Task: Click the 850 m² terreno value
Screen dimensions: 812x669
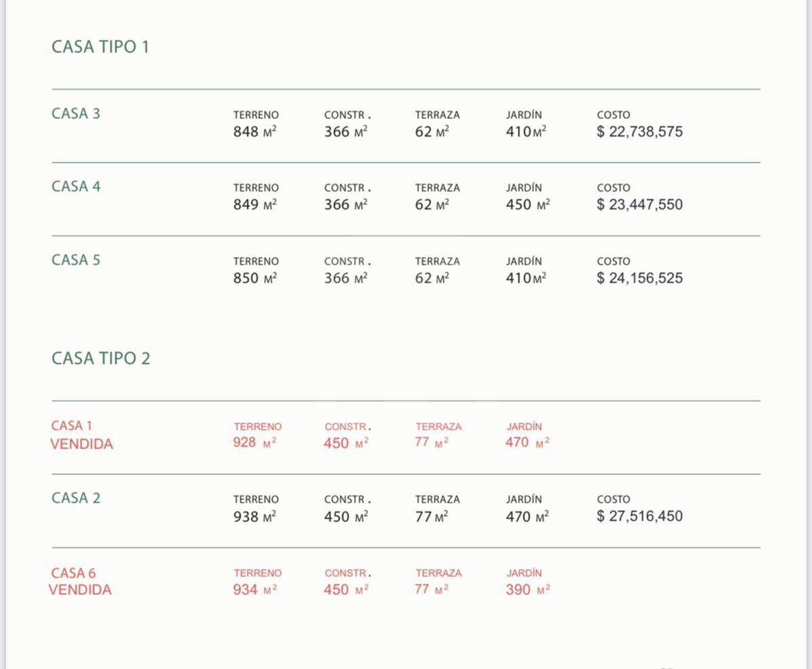Action: coord(255,278)
